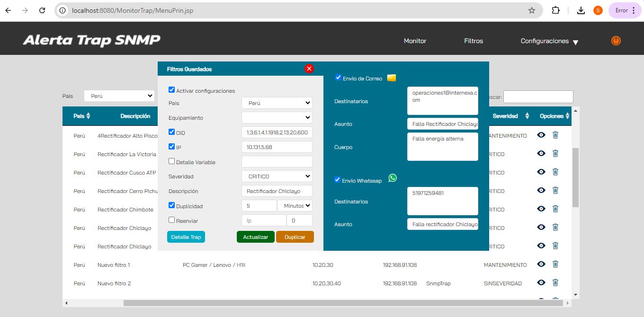Viewport: 644px width, 317px height.
Task: Open Severidad dropdown showing CRITICO
Action: (277, 176)
